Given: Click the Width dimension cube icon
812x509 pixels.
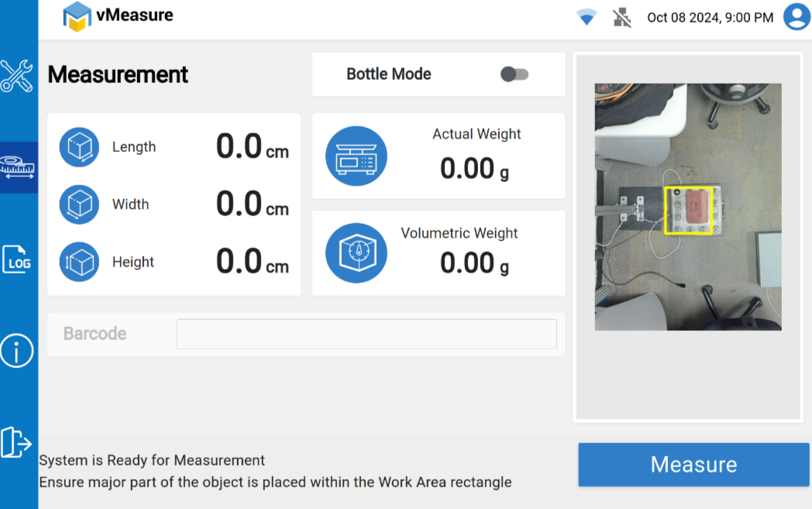Looking at the screenshot, I should (79, 205).
